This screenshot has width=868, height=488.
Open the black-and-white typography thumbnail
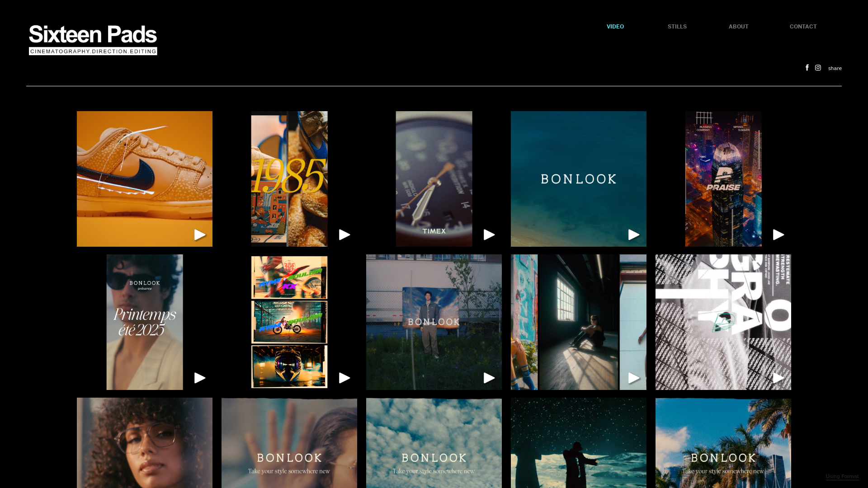tap(723, 322)
